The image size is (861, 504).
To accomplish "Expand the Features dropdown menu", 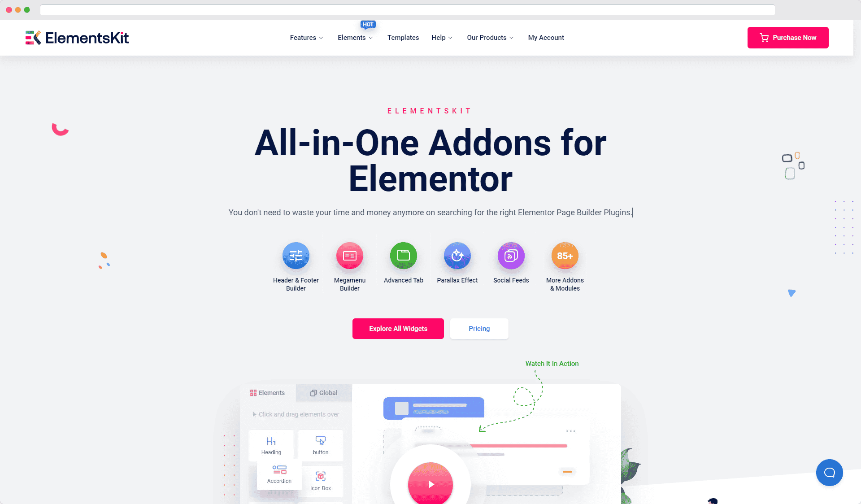I will click(x=306, y=37).
